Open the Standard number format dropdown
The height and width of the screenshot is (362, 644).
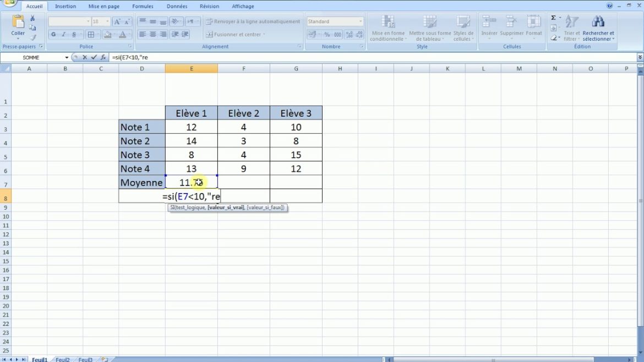pyautogui.click(x=361, y=21)
